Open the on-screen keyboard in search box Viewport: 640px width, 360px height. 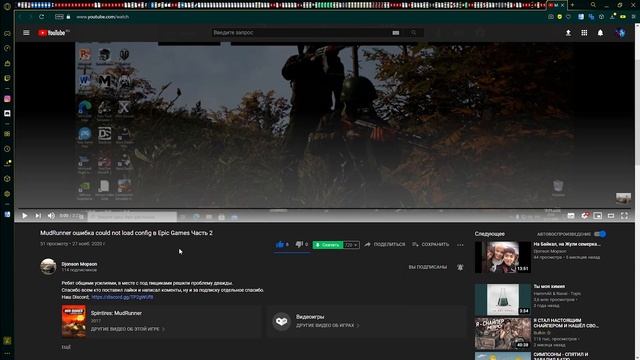396,33
